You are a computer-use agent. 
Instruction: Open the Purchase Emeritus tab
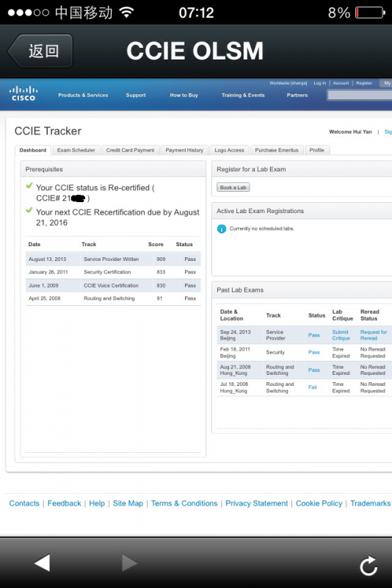click(x=277, y=150)
